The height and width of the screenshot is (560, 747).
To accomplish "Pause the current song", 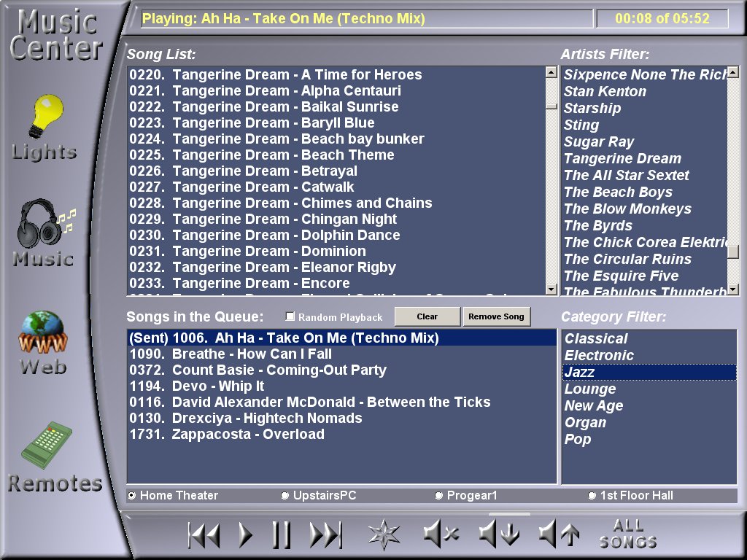I will coord(281,535).
